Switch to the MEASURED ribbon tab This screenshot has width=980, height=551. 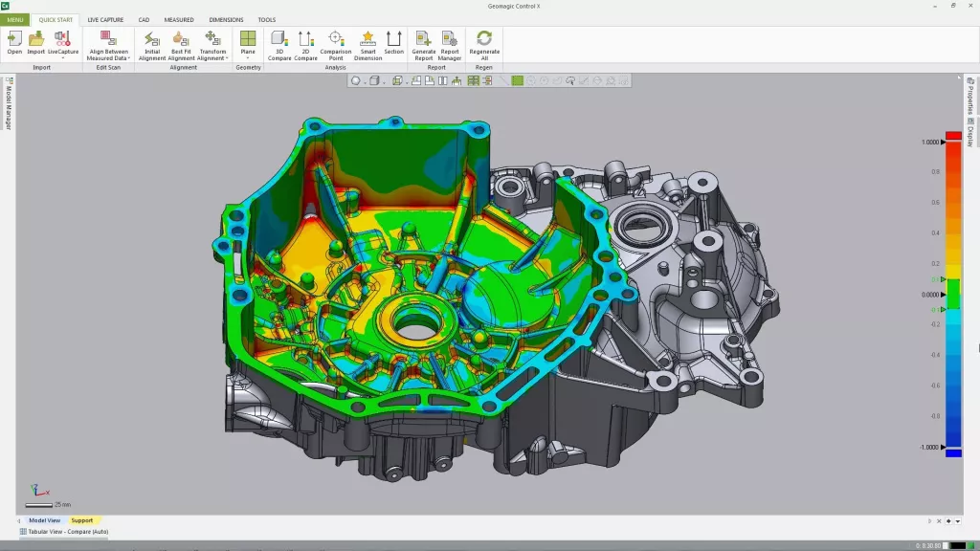[178, 19]
